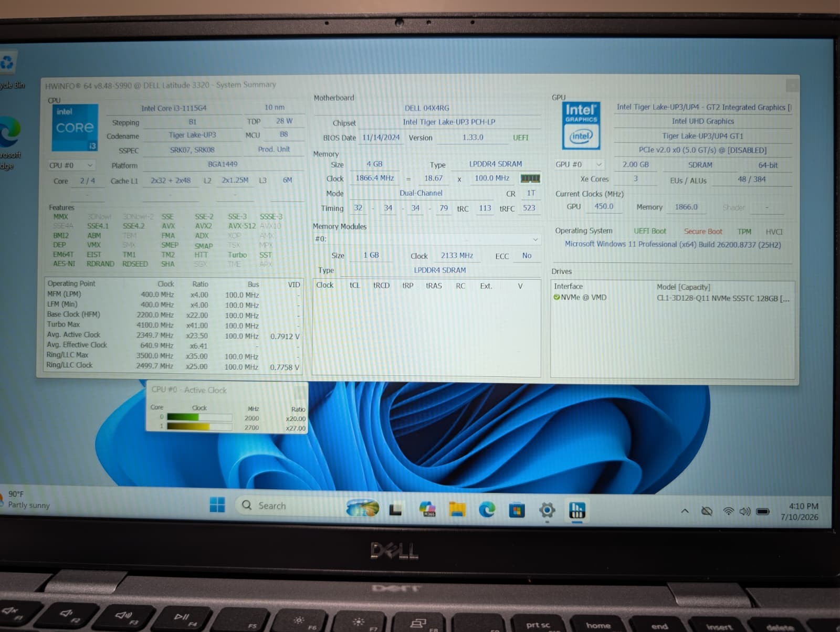Open Task View from the taskbar
840x632 pixels.
pos(395,509)
